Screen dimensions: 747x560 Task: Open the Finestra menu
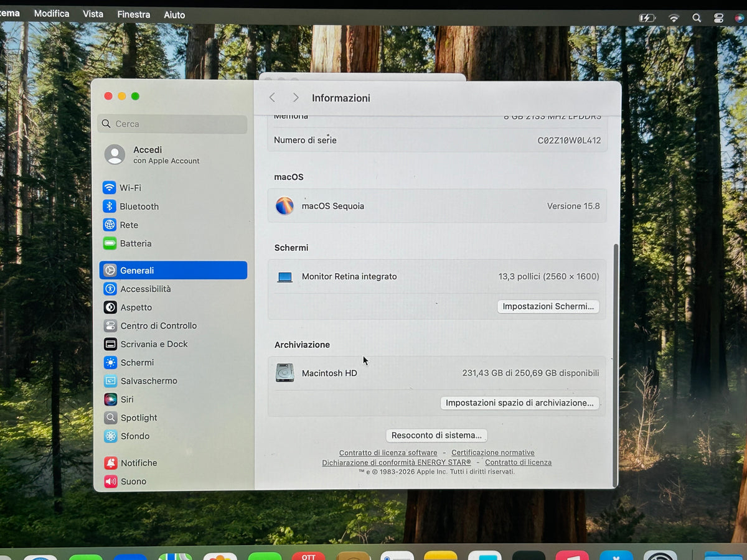(134, 14)
